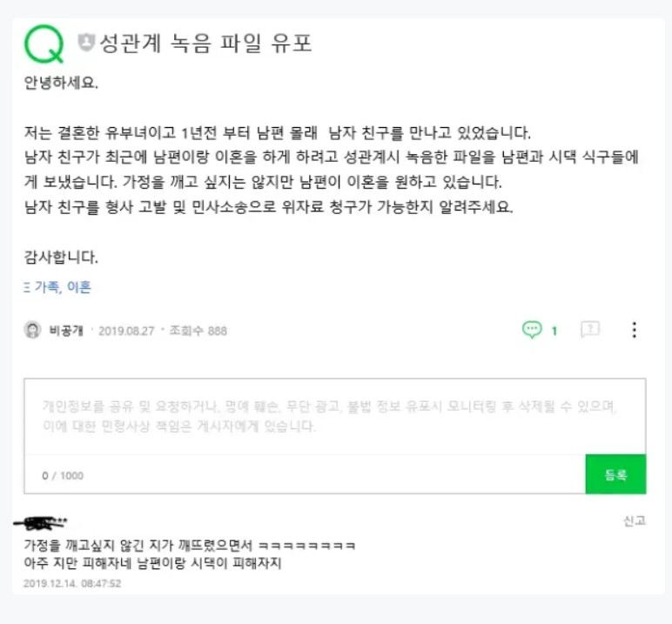This screenshot has height=624, width=672.
Task: Click the comment timestamp 2019.12.14
Action: click(x=72, y=583)
